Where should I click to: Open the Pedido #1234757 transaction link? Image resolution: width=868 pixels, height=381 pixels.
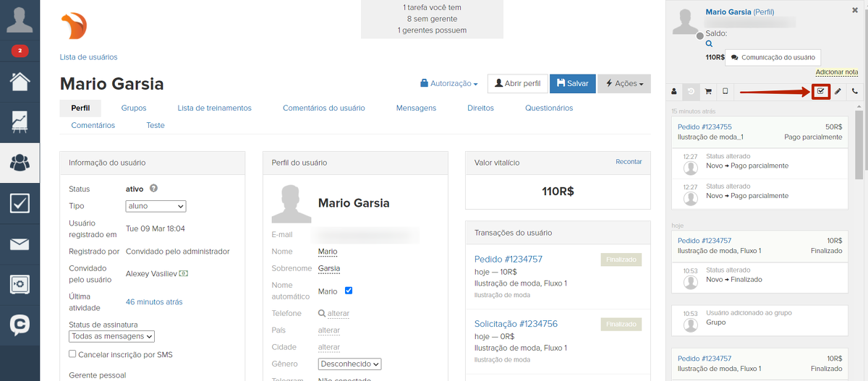click(x=508, y=259)
